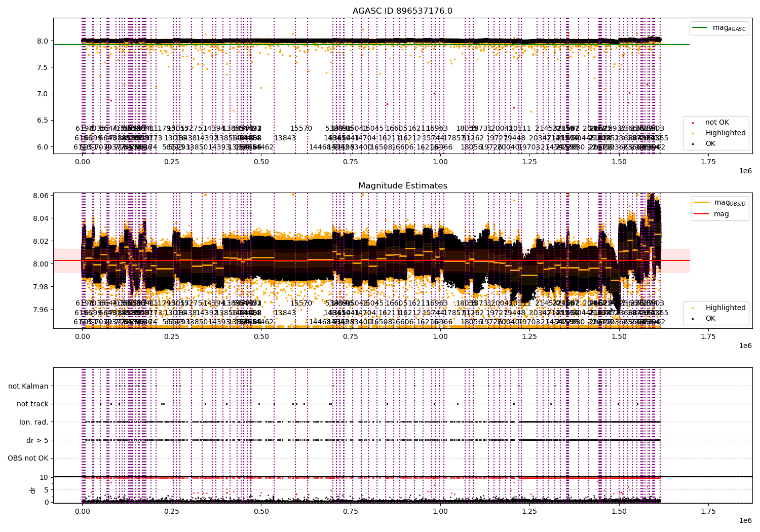The width and height of the screenshot is (760, 532).
Task: Click obsid label "13843" in the top plot
Action: (x=285, y=138)
